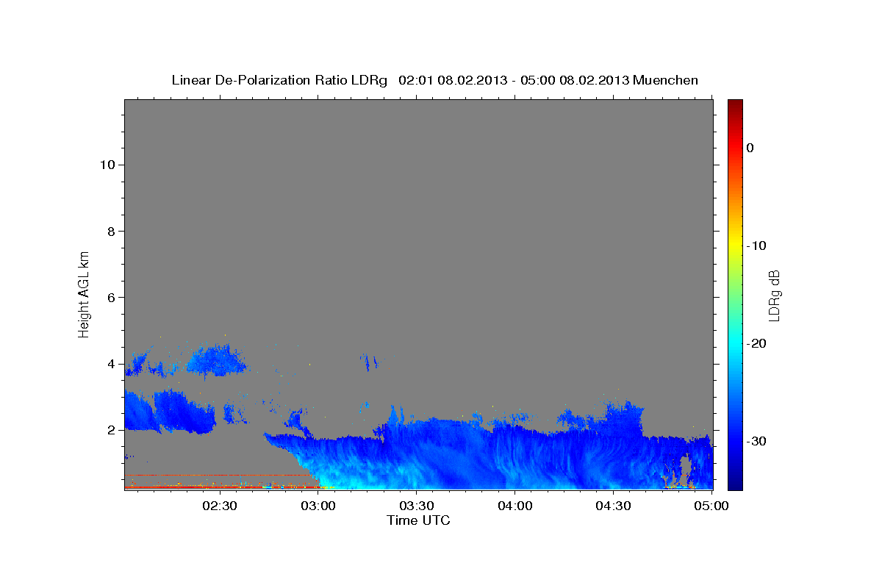Click the height tick label 2
This screenshot has width=882, height=588.
pyautogui.click(x=112, y=430)
